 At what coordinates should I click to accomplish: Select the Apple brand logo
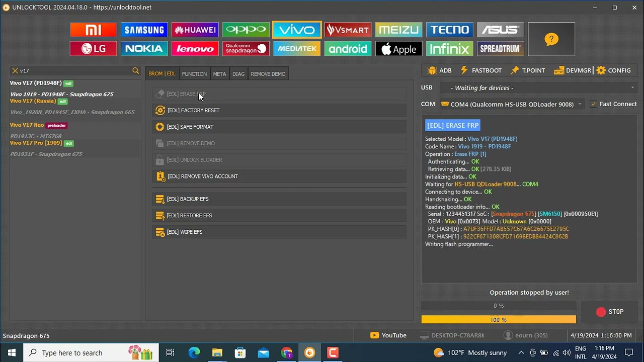(398, 49)
